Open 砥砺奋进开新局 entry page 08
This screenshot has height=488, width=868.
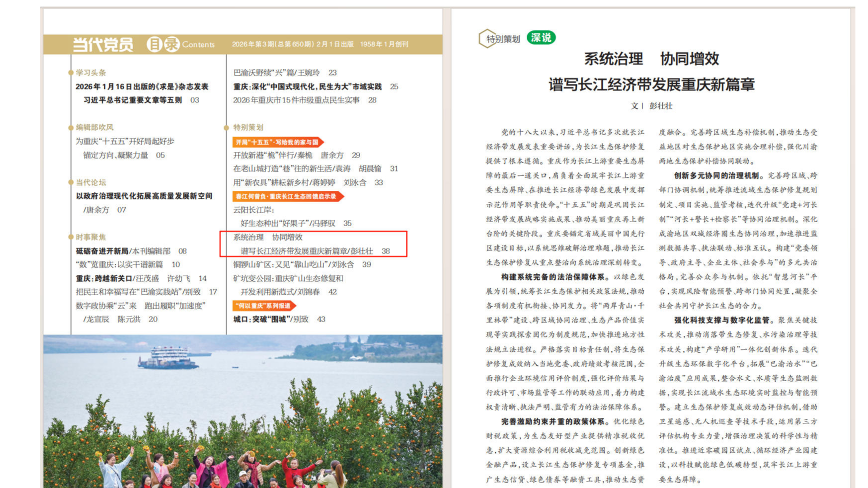tap(130, 251)
